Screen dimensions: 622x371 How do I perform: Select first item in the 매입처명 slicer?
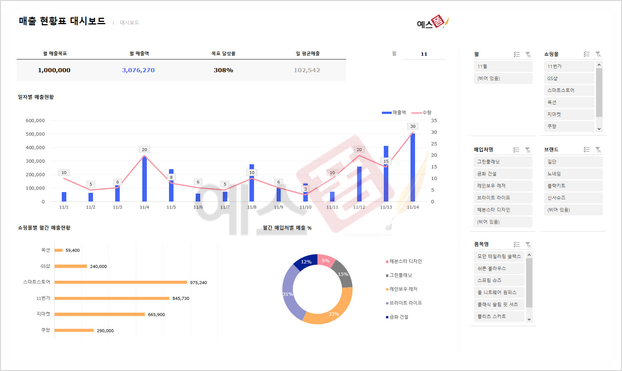pyautogui.click(x=503, y=162)
